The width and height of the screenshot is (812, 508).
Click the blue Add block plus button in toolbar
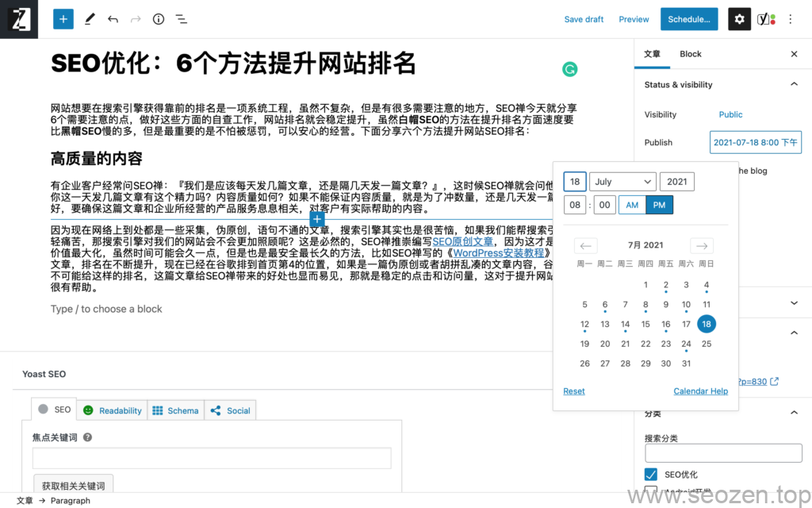(x=63, y=19)
